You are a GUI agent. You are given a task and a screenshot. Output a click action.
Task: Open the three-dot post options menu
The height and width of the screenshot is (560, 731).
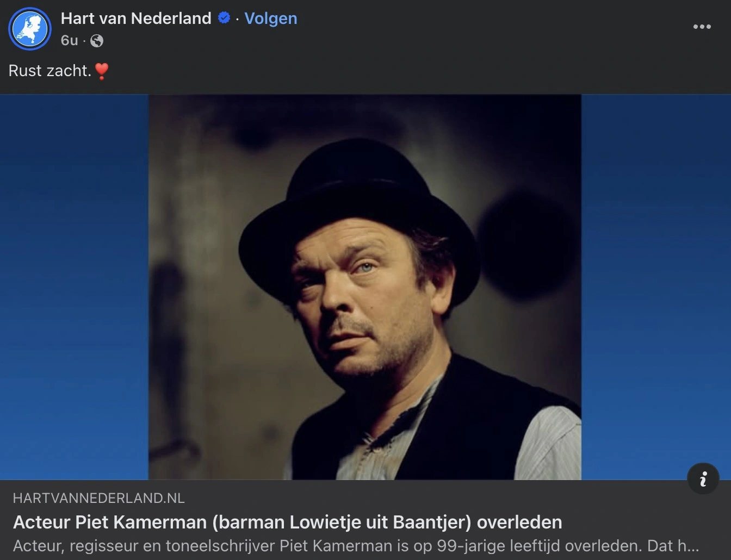click(702, 27)
